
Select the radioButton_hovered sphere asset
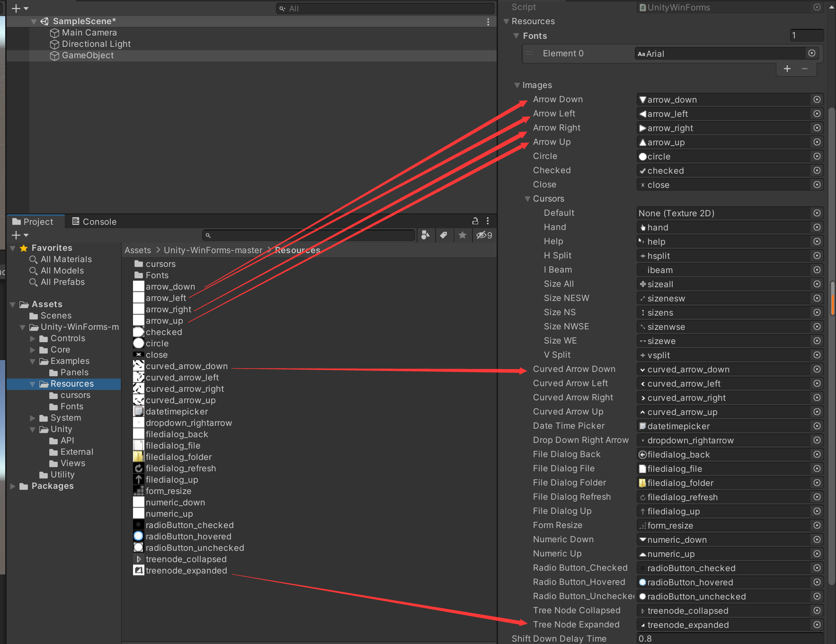tap(138, 536)
